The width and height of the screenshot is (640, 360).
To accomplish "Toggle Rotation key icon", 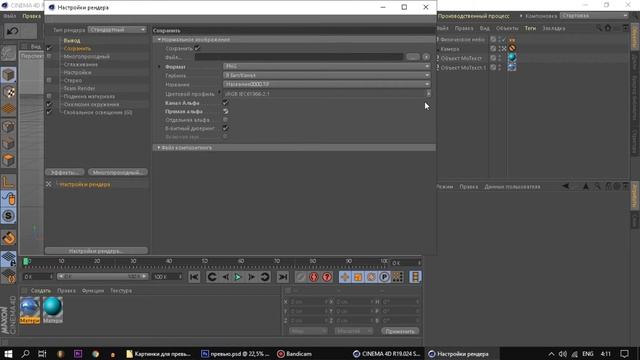I will point(371,277).
